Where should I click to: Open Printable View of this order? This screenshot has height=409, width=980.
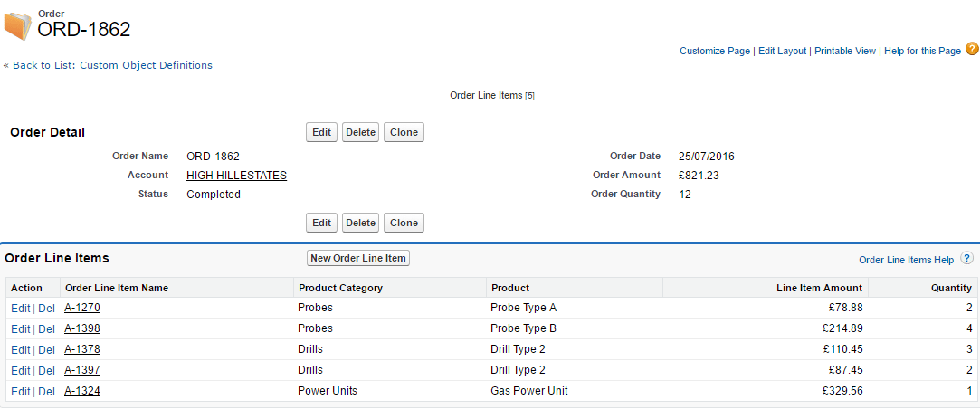tap(845, 52)
